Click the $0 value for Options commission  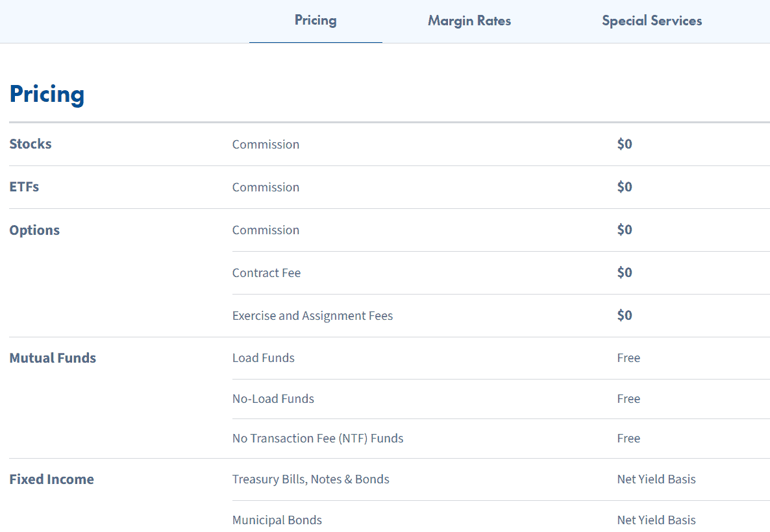[625, 229]
